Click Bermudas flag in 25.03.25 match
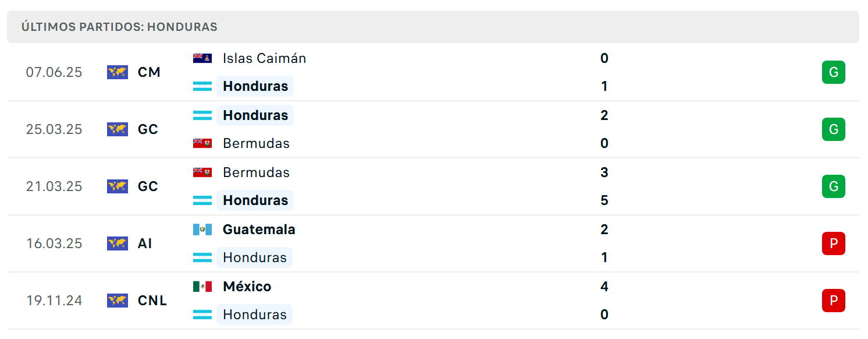Viewport: 868px width, 339px height. pos(202,143)
